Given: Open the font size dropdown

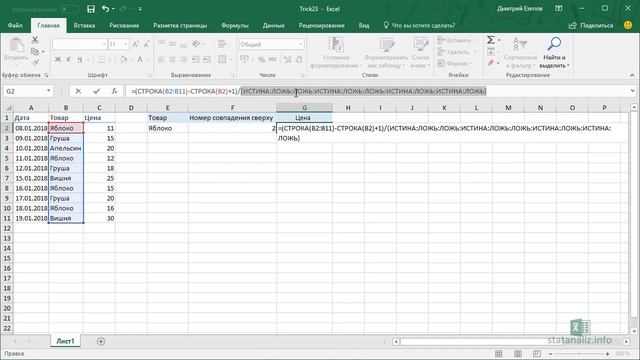Looking at the screenshot, I should pyautogui.click(x=126, y=44).
